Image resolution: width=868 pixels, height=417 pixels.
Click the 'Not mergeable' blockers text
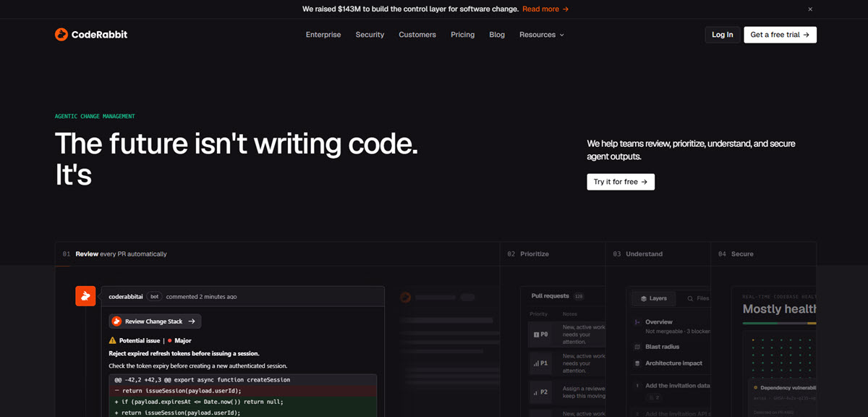point(678,331)
